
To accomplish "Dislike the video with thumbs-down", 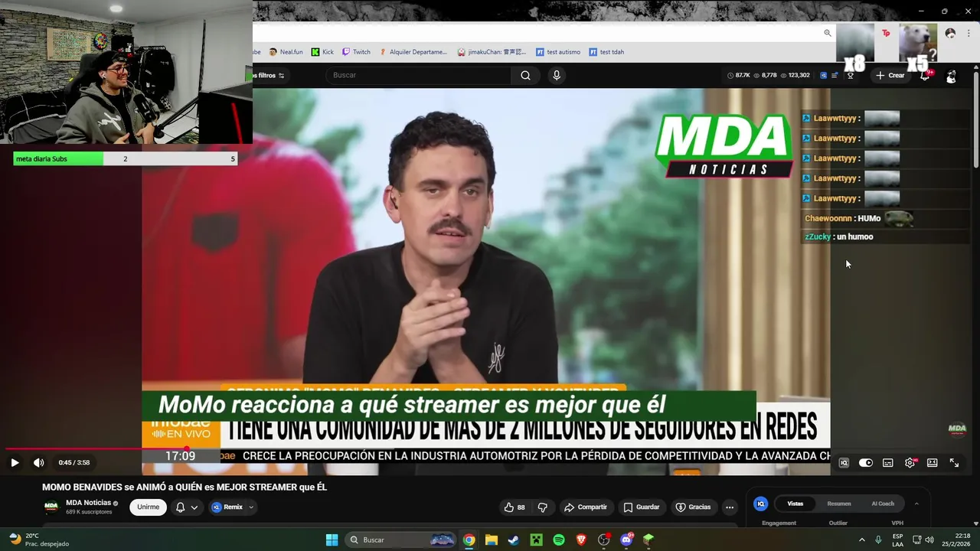I will 543,507.
